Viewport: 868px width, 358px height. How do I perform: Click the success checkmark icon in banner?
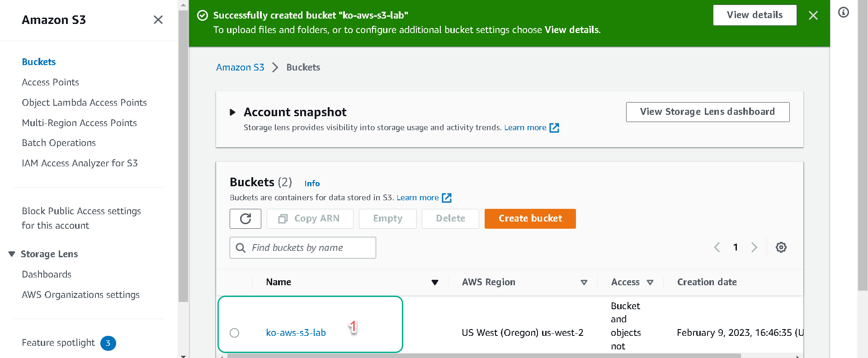(203, 15)
